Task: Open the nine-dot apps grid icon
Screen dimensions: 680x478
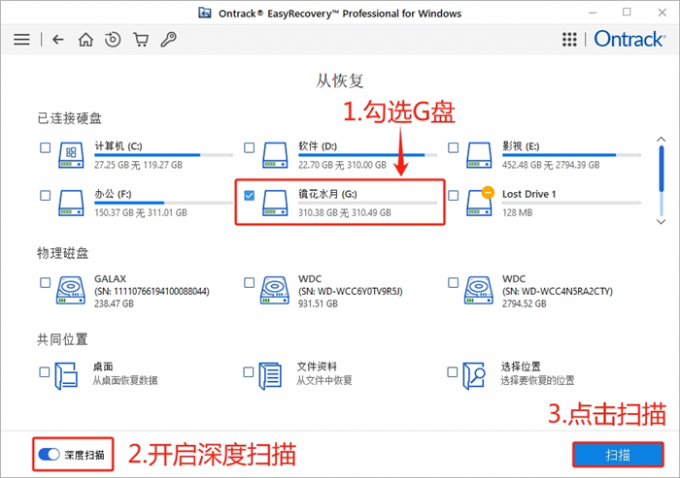Action: pyautogui.click(x=569, y=39)
